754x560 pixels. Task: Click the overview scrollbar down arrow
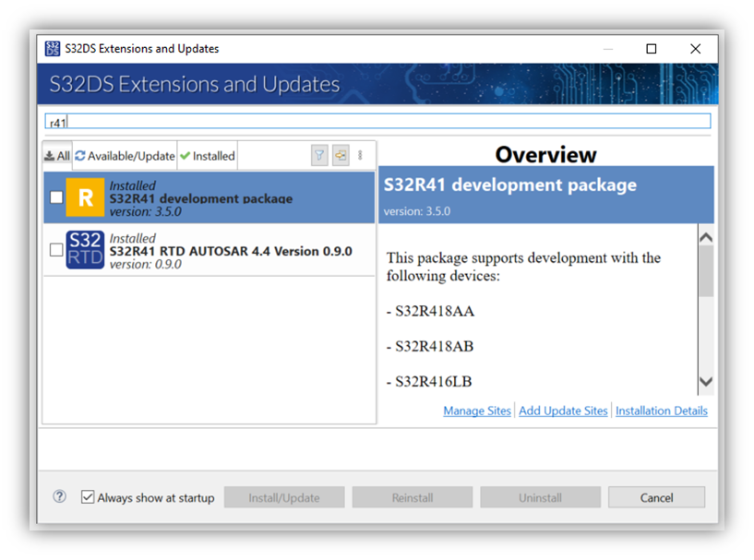point(706,382)
